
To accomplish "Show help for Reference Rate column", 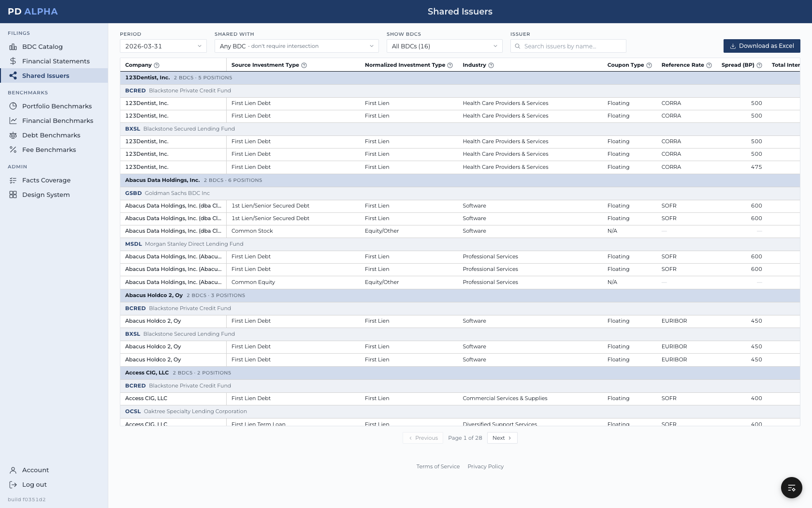I will (x=709, y=65).
